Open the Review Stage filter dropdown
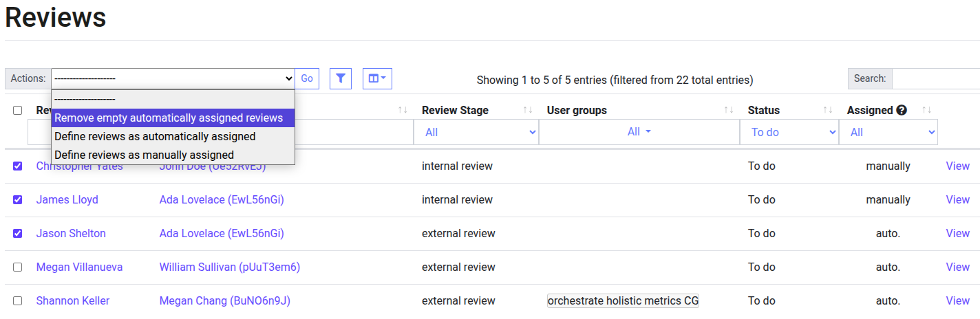 (x=476, y=132)
